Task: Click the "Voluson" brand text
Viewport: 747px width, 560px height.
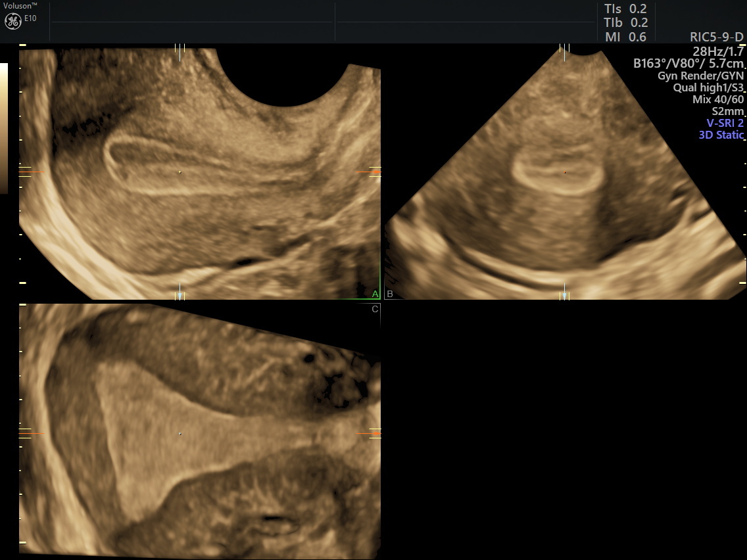Action: (x=20, y=6)
